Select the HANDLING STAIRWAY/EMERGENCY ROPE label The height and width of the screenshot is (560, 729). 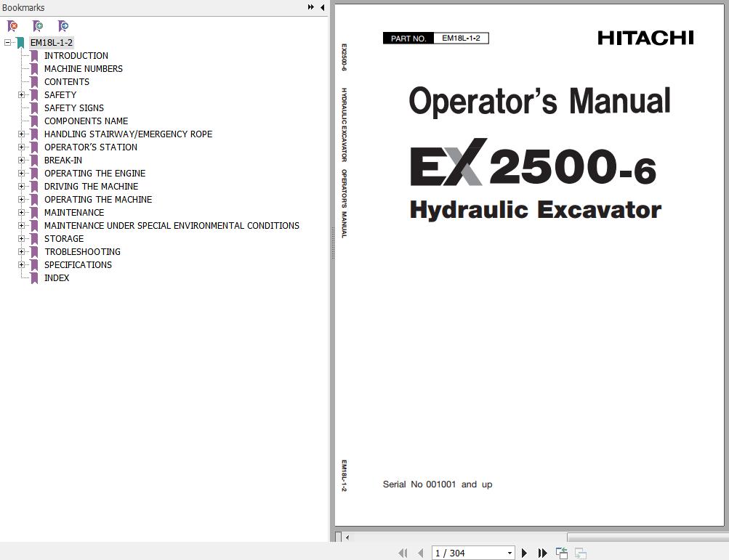128,134
